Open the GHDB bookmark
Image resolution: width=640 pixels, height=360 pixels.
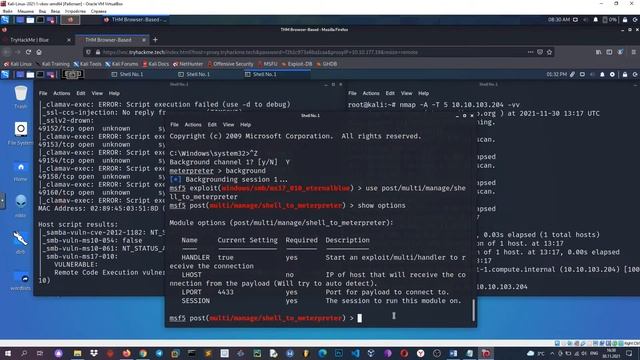[x=327, y=64]
